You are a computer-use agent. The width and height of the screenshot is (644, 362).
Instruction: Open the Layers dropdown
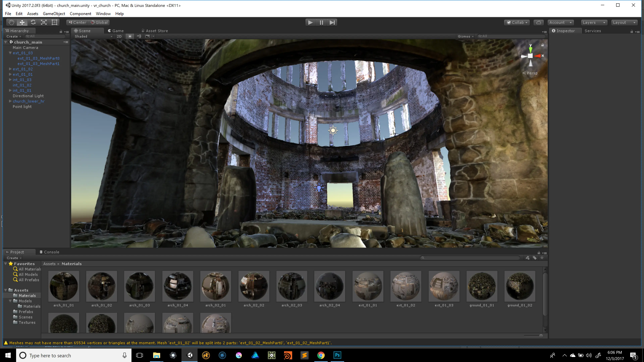click(594, 22)
